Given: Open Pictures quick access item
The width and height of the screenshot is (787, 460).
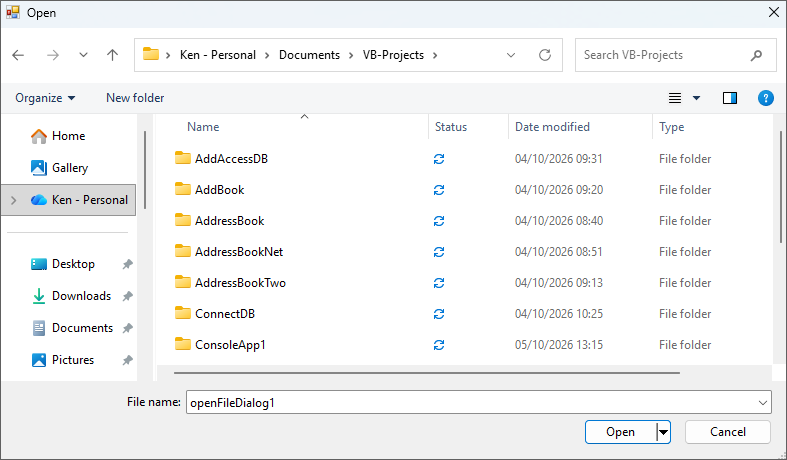Looking at the screenshot, I should (63, 360).
